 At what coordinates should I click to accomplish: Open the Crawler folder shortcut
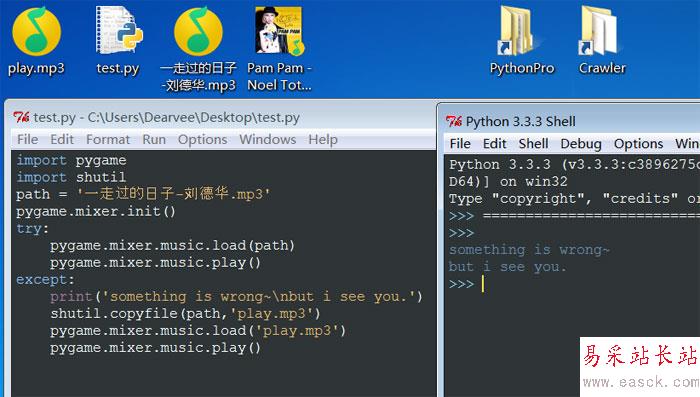point(602,41)
